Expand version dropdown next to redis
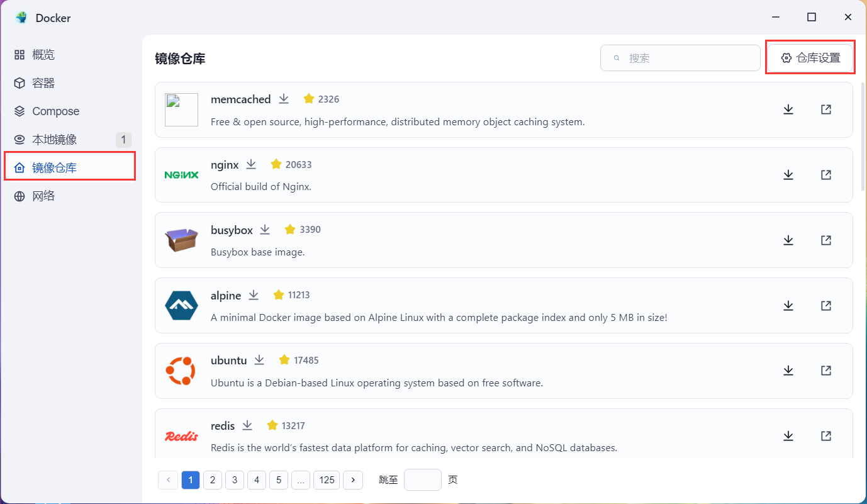 click(247, 425)
